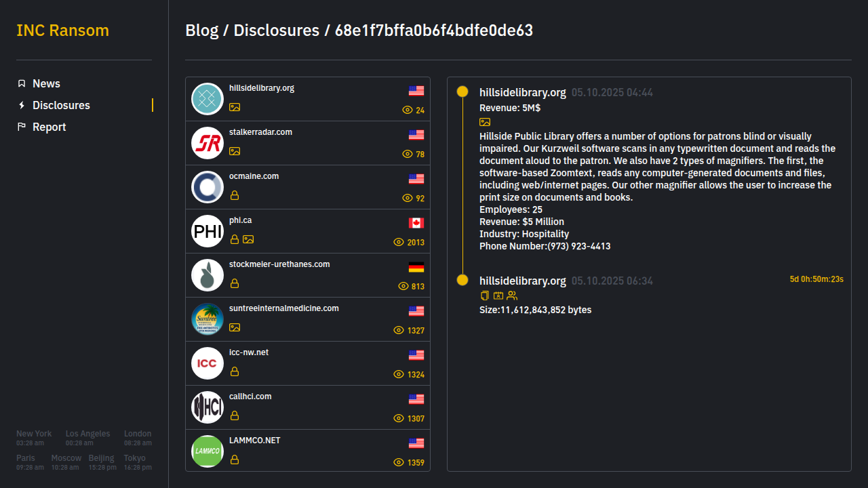Screen dimensions: 868x488
Task: Click the lock icon under ocmaine.com
Action: (x=235, y=195)
